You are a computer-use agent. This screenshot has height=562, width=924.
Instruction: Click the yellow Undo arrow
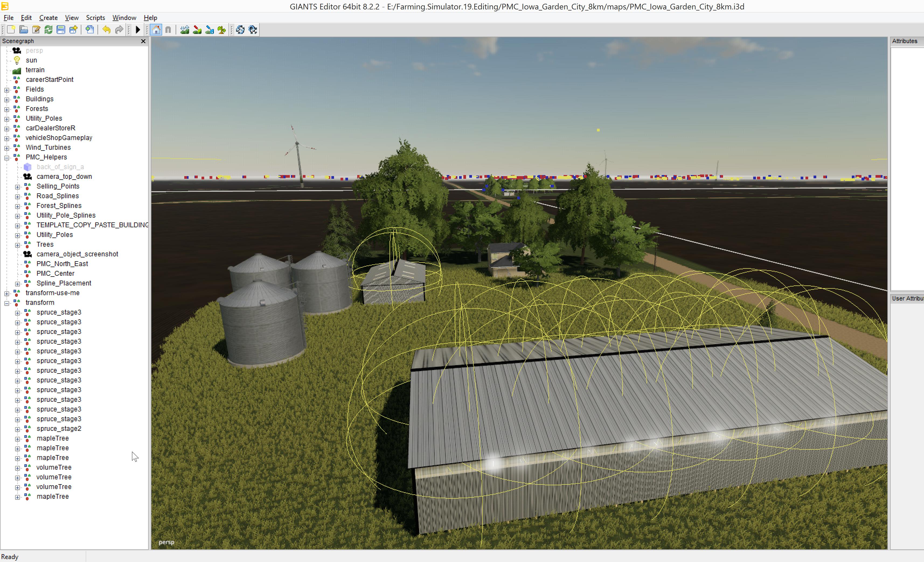coord(106,30)
